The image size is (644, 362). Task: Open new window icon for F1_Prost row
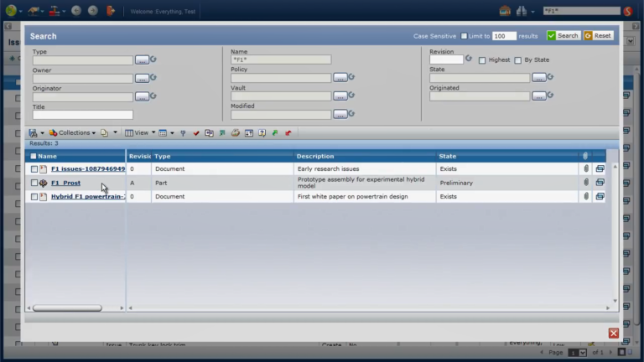600,183
